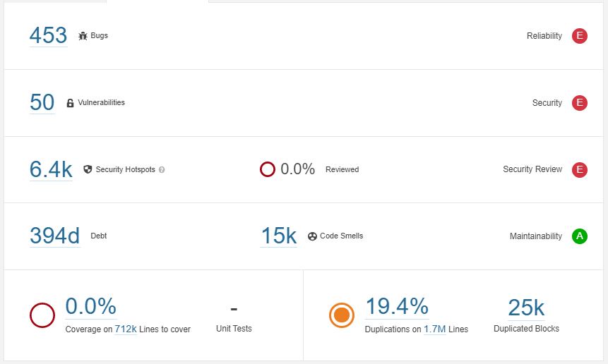Click the Reliability E rating badge
Viewport: 608px width, 364px height.
(580, 36)
